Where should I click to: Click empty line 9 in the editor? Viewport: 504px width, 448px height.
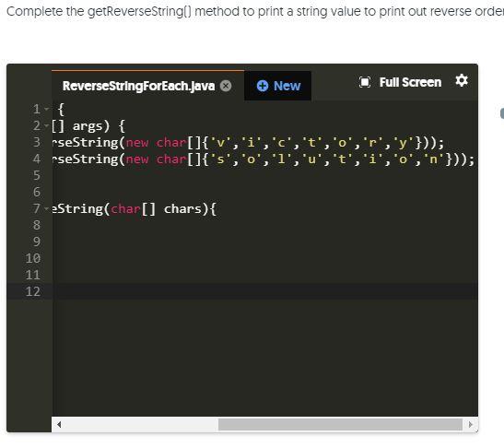(x=264, y=242)
